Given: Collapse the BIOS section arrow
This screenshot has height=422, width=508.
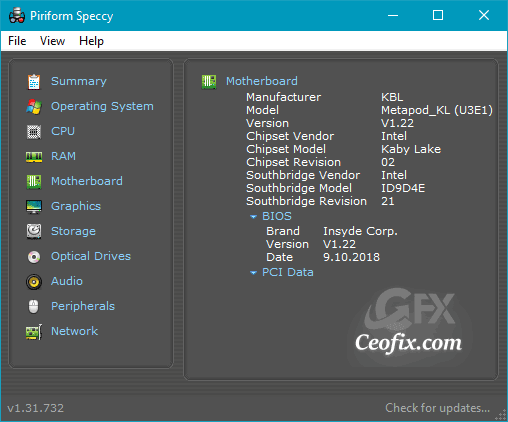Looking at the screenshot, I should coord(253,217).
